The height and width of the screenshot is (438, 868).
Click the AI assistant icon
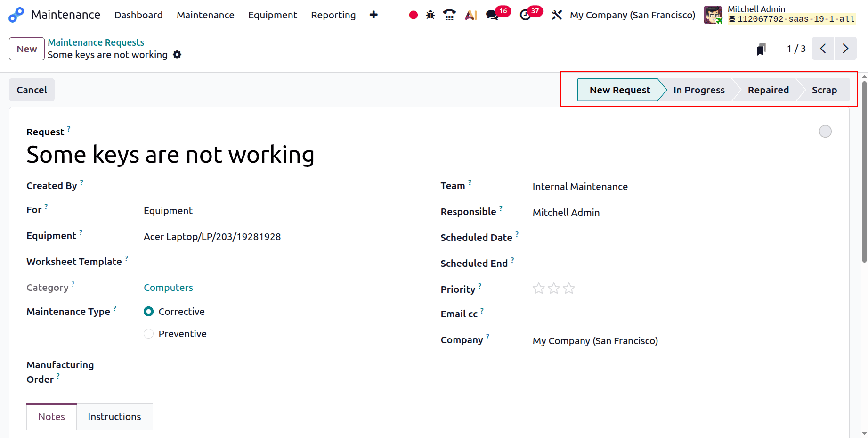[x=471, y=15]
